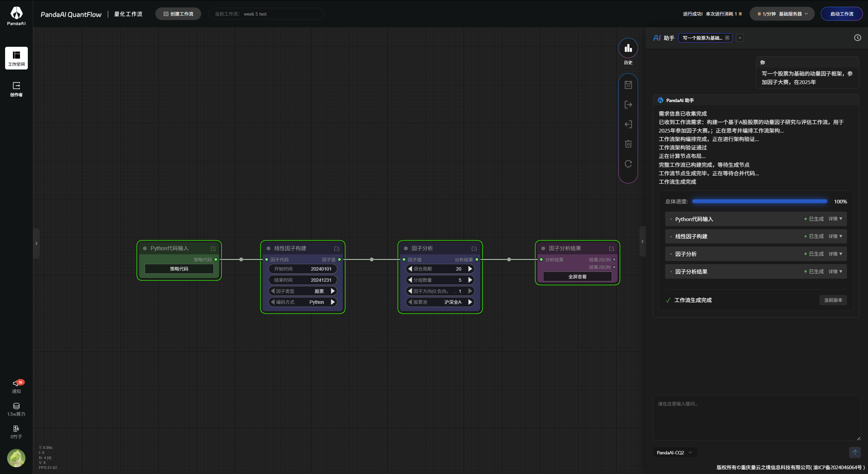Open the 工作空间 workspace section

click(16, 58)
